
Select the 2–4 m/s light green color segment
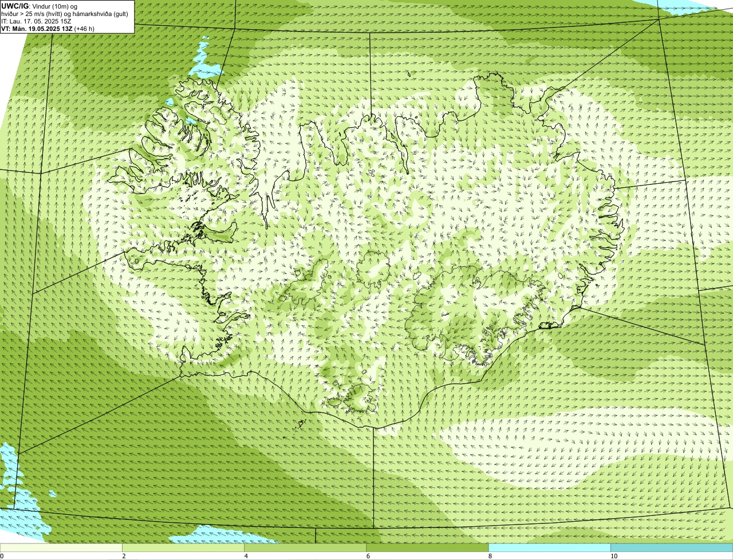[183, 548]
